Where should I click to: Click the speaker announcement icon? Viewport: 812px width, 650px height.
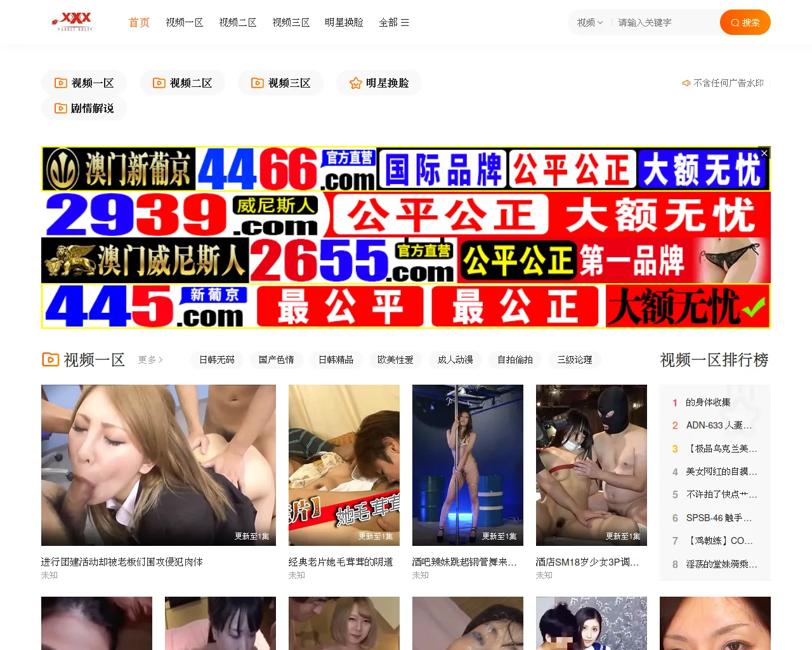click(686, 83)
